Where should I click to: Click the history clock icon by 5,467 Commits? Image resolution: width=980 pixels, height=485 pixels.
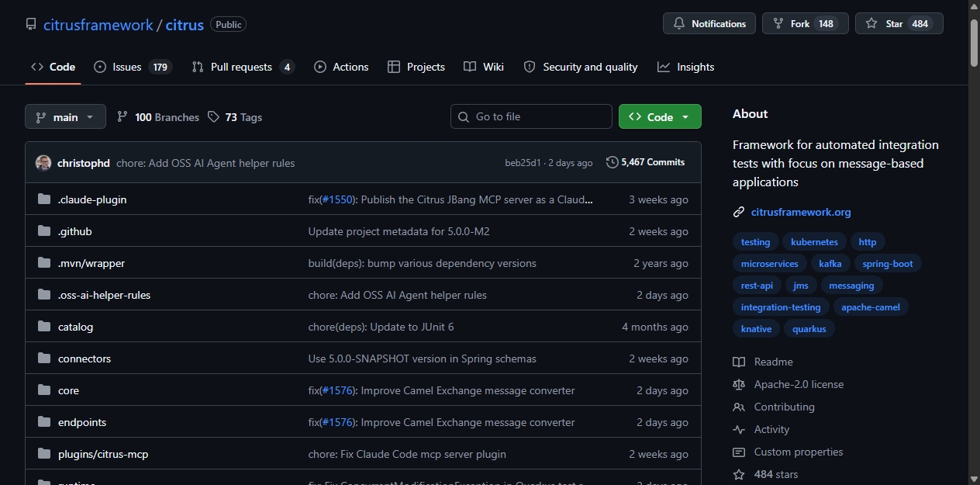pos(612,162)
